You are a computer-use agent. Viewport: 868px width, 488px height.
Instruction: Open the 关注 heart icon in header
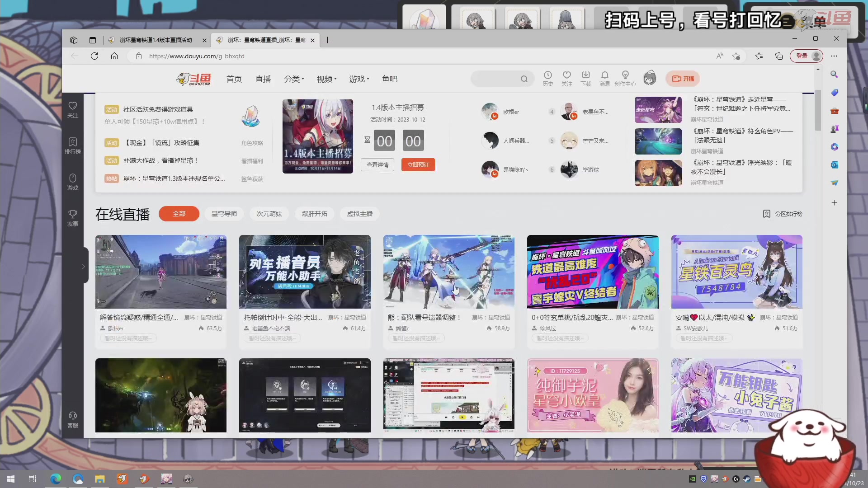pyautogui.click(x=566, y=78)
